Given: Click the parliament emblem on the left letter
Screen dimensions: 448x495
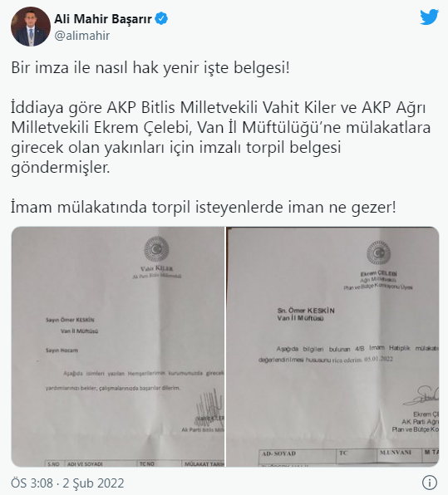Looking at the screenshot, I should point(156,250).
